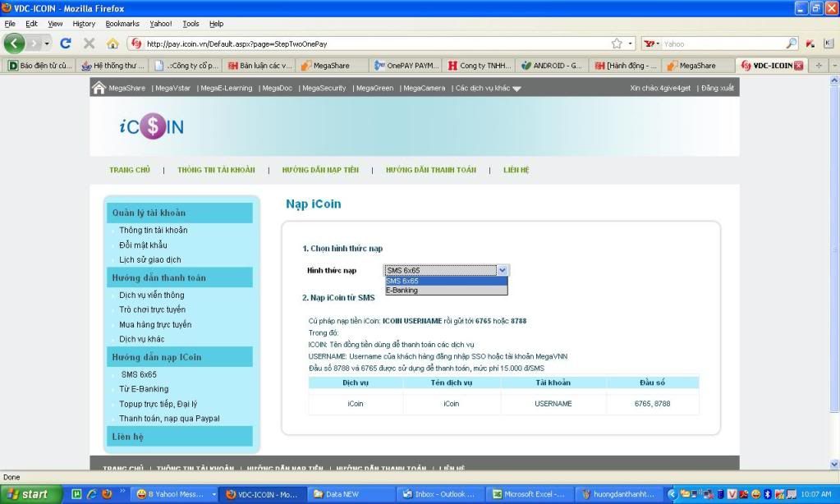
Task: Click 'LIÊN HỆ' in green nav
Action: click(x=516, y=170)
